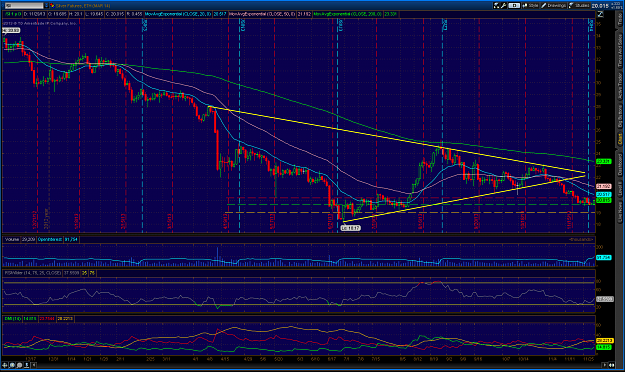
Task: Click the chart mode toggle button
Action: pyautogui.click(x=514, y=5)
